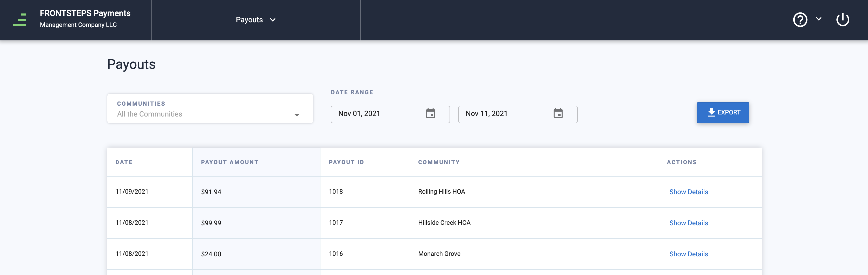Click the Actions column header

[682, 162]
